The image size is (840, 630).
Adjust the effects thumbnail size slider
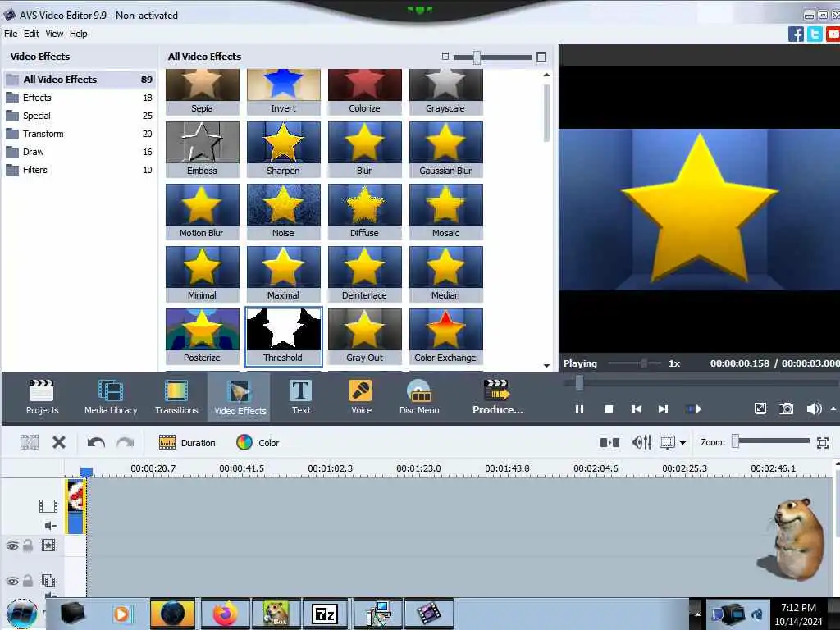point(492,57)
